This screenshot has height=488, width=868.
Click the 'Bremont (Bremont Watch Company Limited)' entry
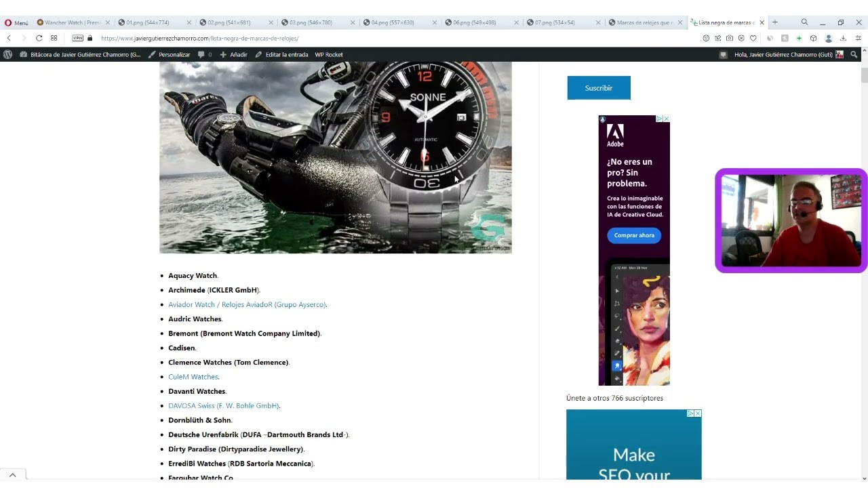[244, 333]
